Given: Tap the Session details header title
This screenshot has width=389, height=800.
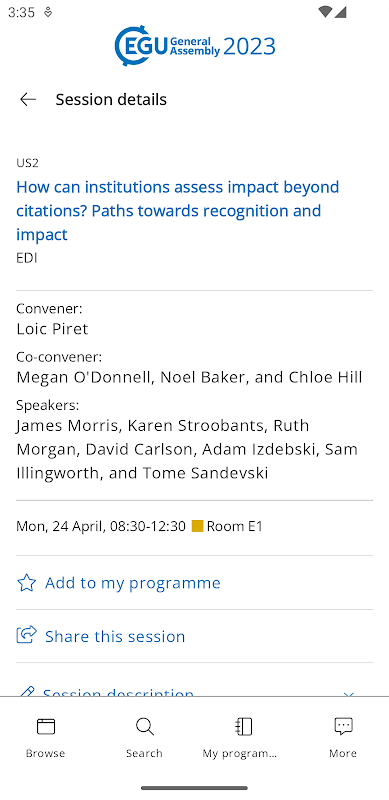Looking at the screenshot, I should [111, 99].
